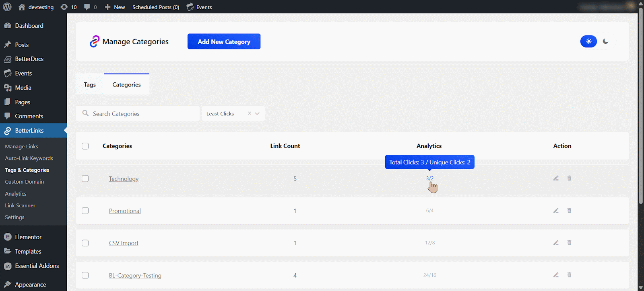Delete the CSV Import category
Screen dimensions: 644x291
pos(569,243)
